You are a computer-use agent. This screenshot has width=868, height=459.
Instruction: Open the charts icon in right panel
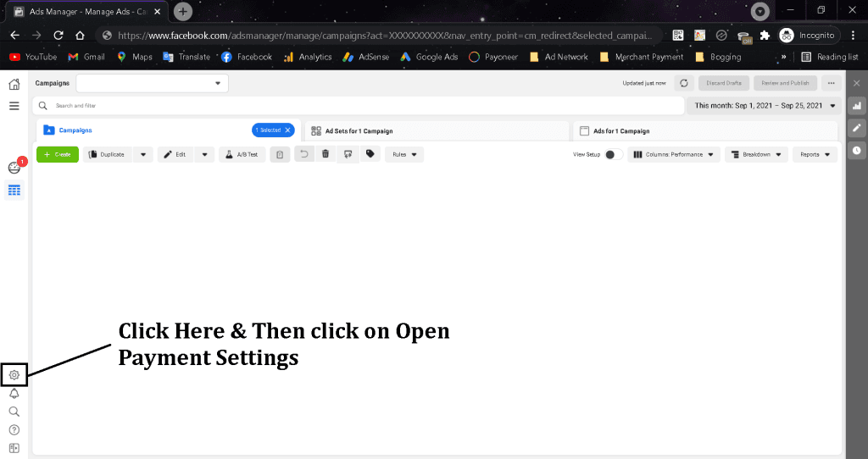pos(856,106)
